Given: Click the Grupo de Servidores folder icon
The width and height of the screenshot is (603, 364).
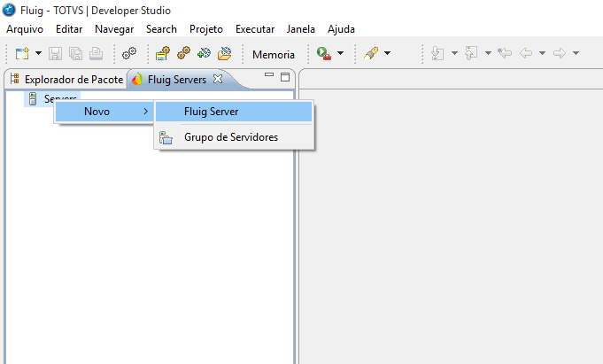Looking at the screenshot, I should [166, 138].
